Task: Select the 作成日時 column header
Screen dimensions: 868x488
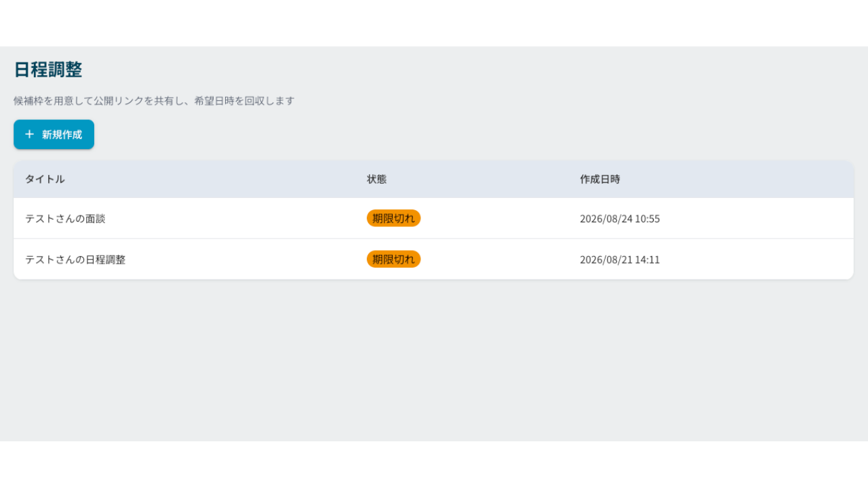Action: click(x=599, y=179)
